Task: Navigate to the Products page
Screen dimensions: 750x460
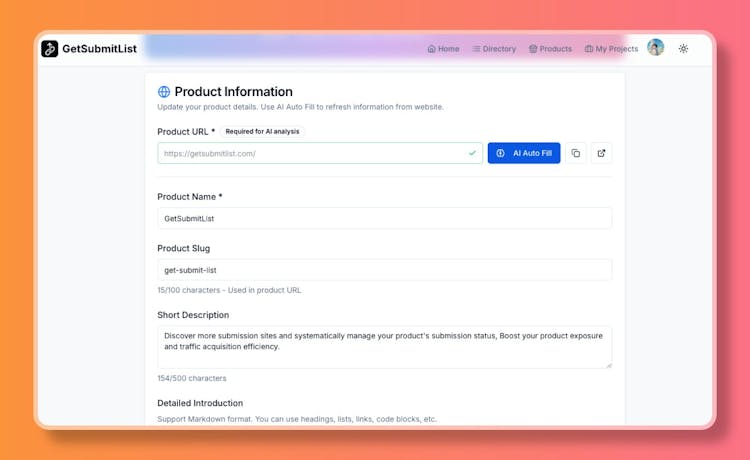Action: pos(550,48)
